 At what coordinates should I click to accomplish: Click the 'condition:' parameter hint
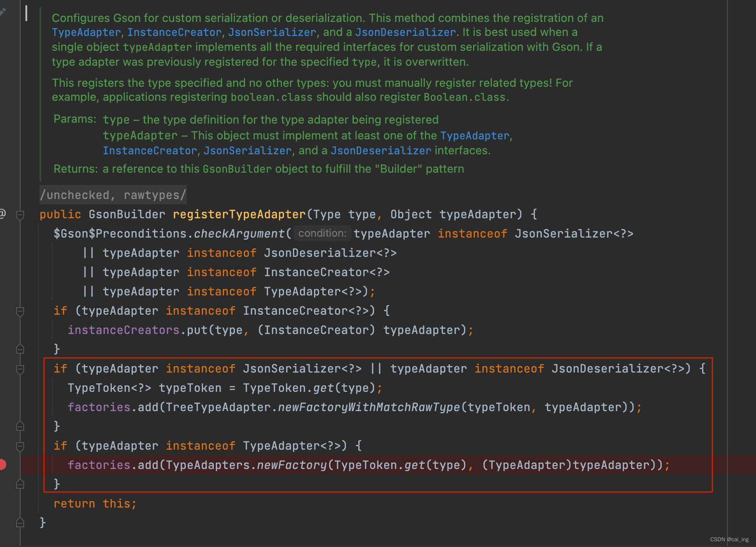322,233
